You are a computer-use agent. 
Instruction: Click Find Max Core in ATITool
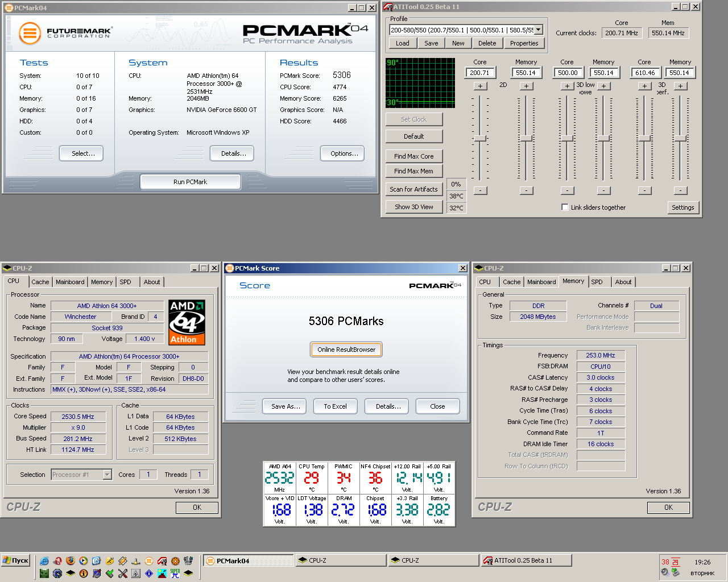414,156
